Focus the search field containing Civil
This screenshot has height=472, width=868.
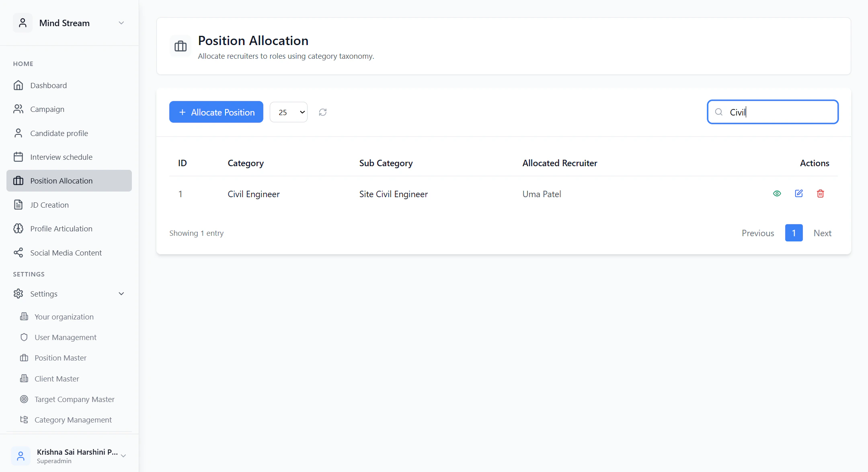tap(780, 112)
